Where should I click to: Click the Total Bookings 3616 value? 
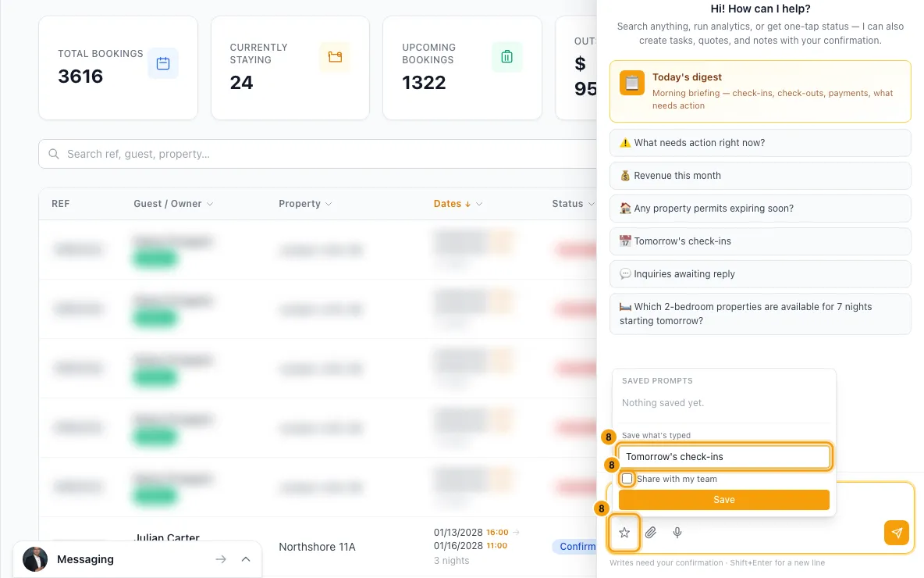tap(80, 76)
